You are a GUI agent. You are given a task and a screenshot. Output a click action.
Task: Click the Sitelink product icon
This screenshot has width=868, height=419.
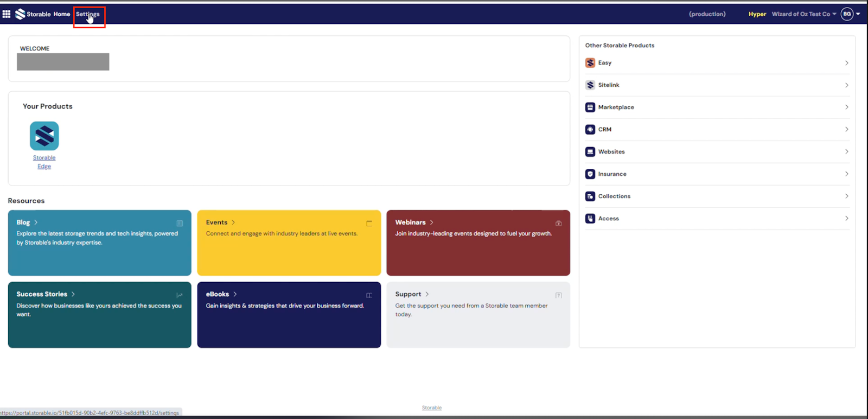click(x=590, y=85)
